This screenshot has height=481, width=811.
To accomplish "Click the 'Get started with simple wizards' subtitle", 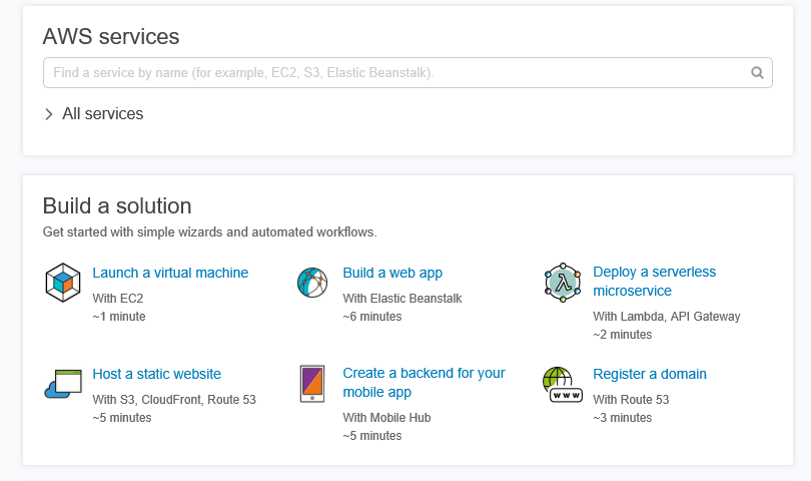I will pyautogui.click(x=209, y=232).
